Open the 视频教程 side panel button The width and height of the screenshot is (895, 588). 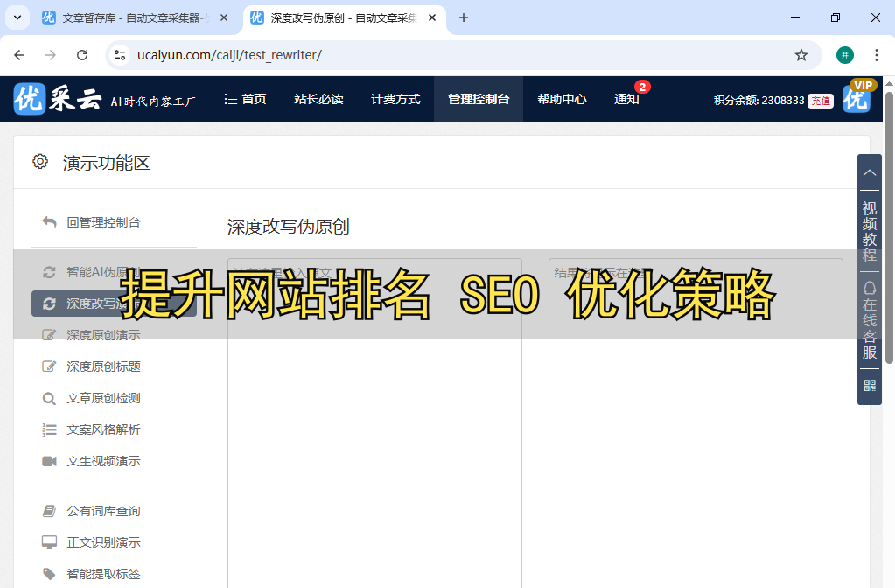(x=870, y=231)
